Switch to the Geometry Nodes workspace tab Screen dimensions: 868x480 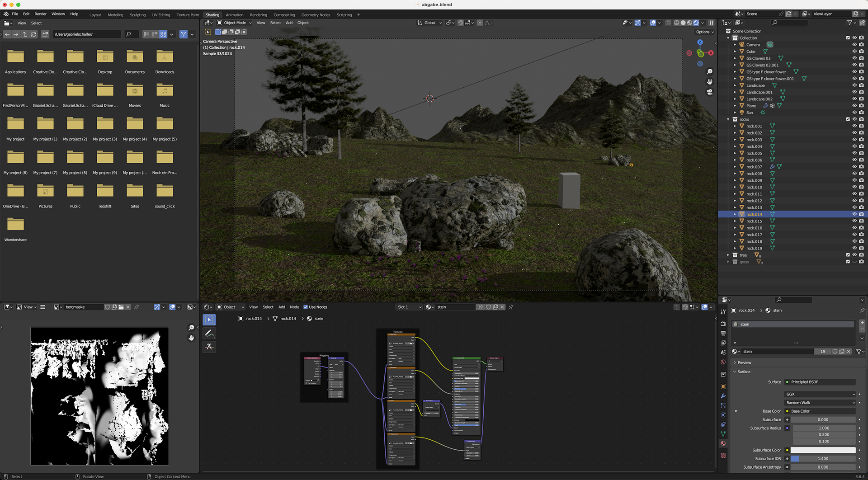(x=316, y=15)
